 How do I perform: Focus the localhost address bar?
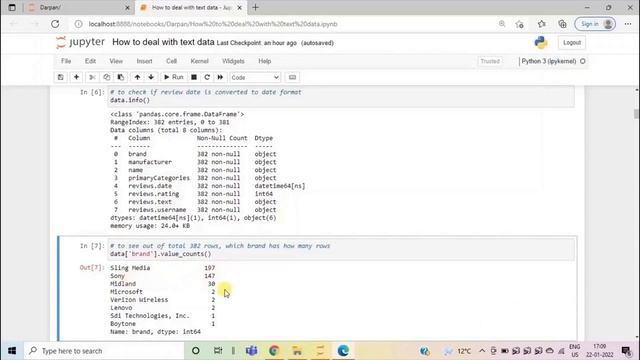(213, 24)
